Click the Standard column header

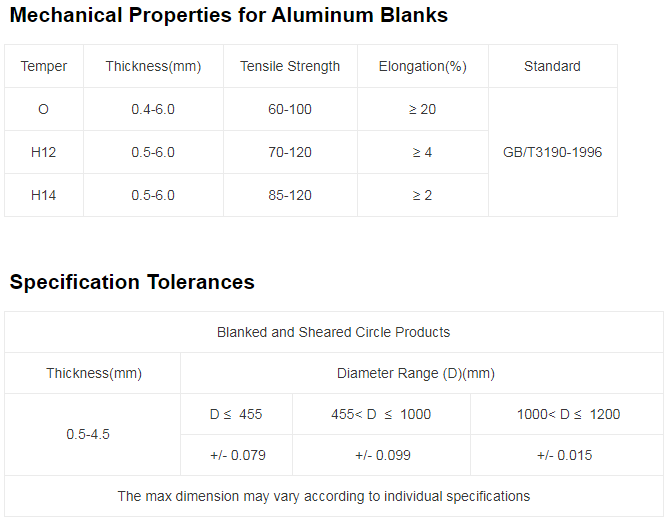[552, 66]
